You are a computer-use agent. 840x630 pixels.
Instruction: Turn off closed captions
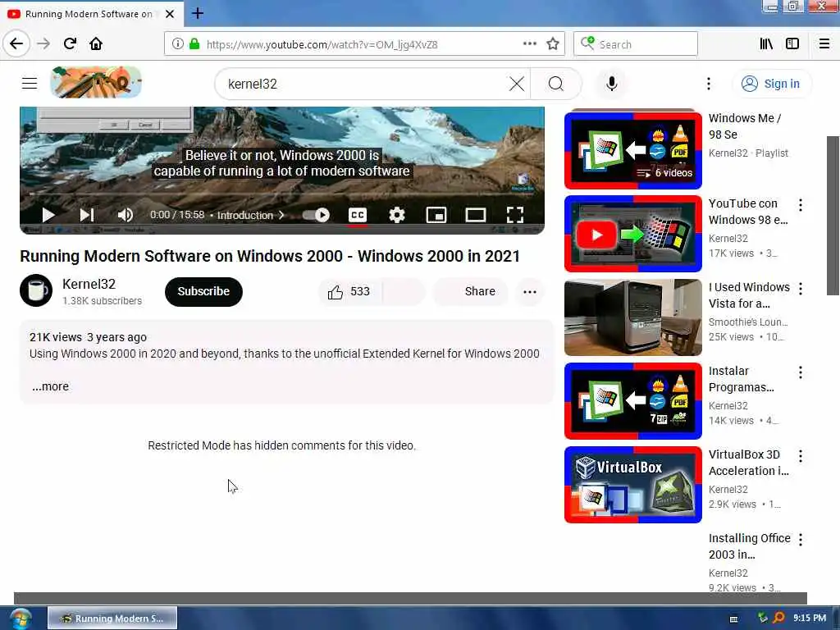pos(358,216)
